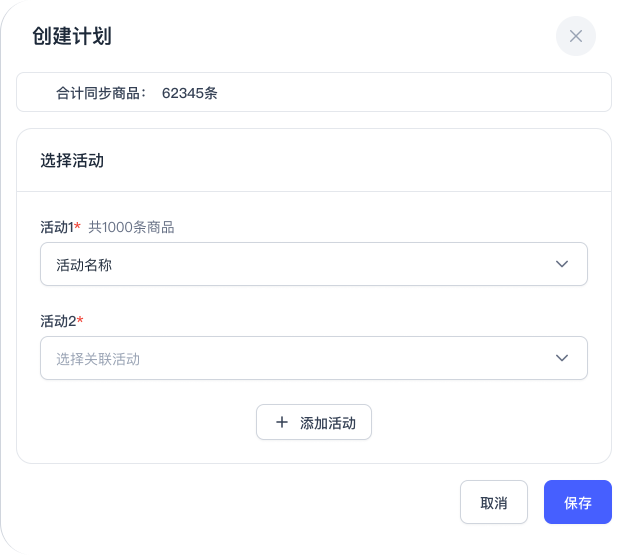This screenshot has height=555, width=628.
Task: Click the plus icon in the 添加活动 button
Action: click(x=282, y=422)
